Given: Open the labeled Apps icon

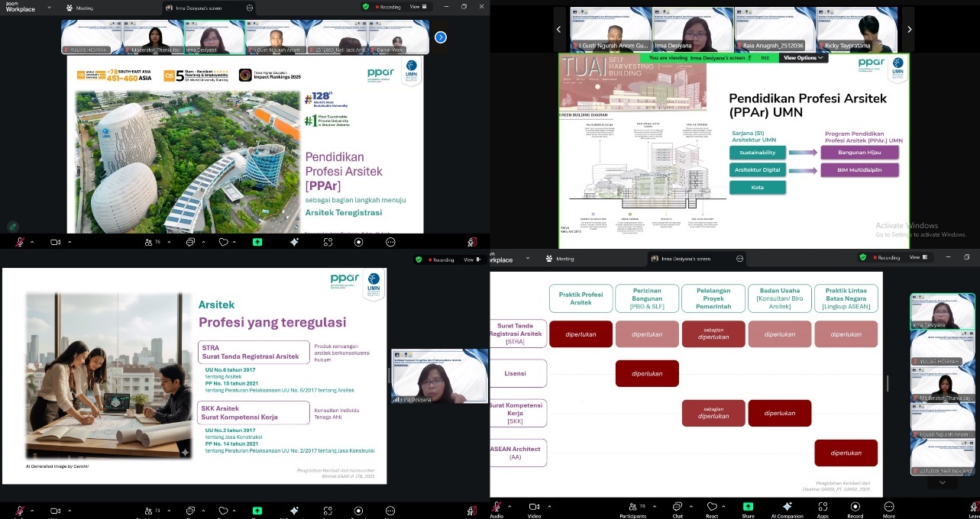Looking at the screenshot, I should pos(823,508).
